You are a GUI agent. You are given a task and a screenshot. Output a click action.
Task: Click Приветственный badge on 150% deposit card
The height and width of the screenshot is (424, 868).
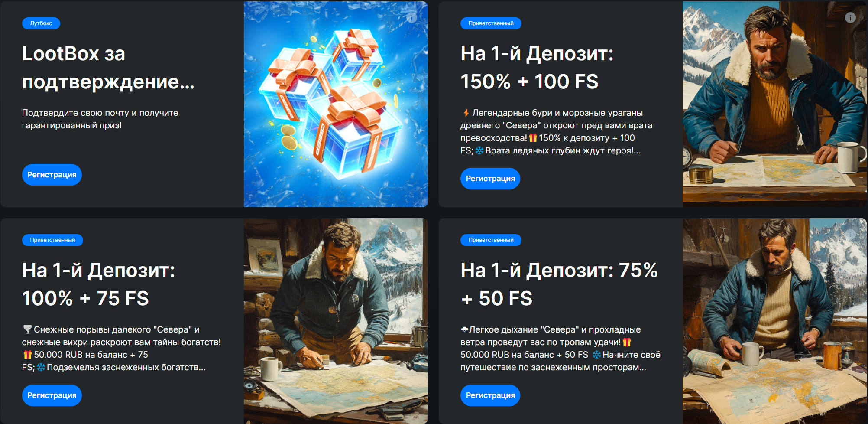point(491,23)
